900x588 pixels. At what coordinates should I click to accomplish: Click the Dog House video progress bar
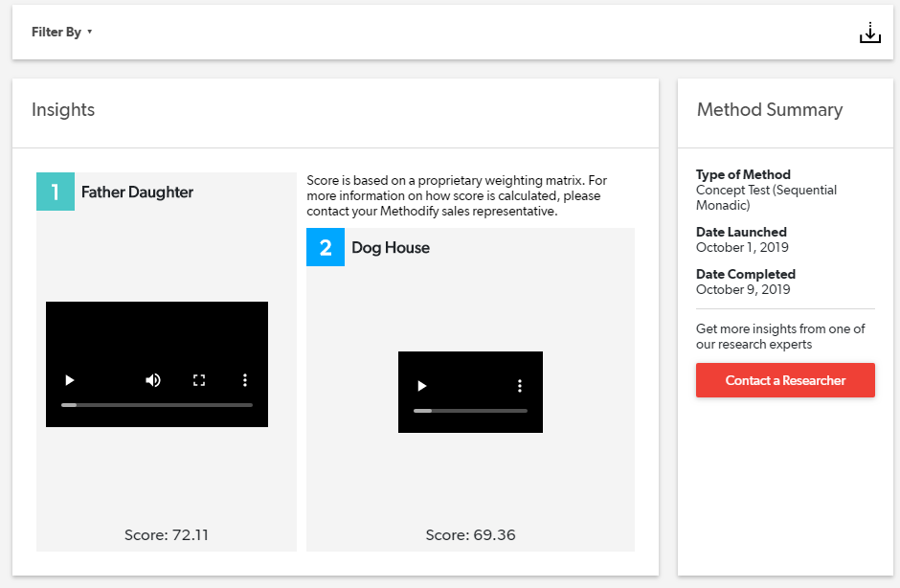[470, 411]
